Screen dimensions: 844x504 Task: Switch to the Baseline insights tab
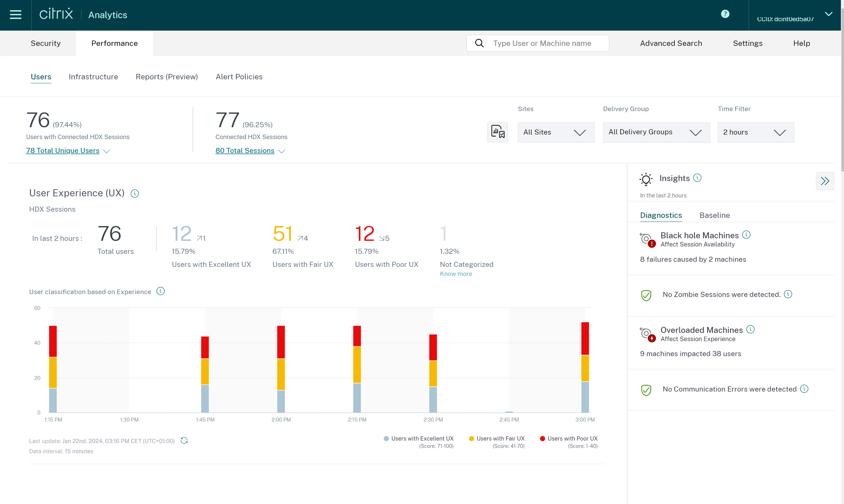(714, 215)
